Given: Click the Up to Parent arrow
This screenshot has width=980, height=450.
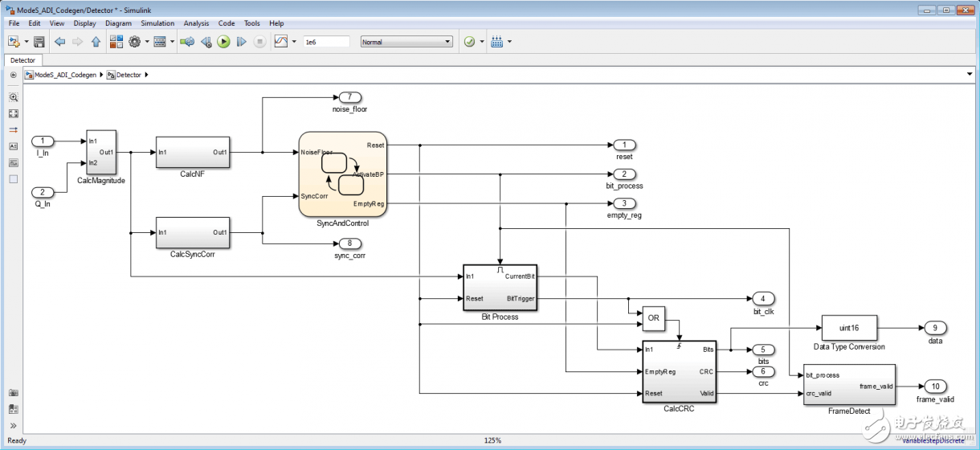Looking at the screenshot, I should coord(96,42).
